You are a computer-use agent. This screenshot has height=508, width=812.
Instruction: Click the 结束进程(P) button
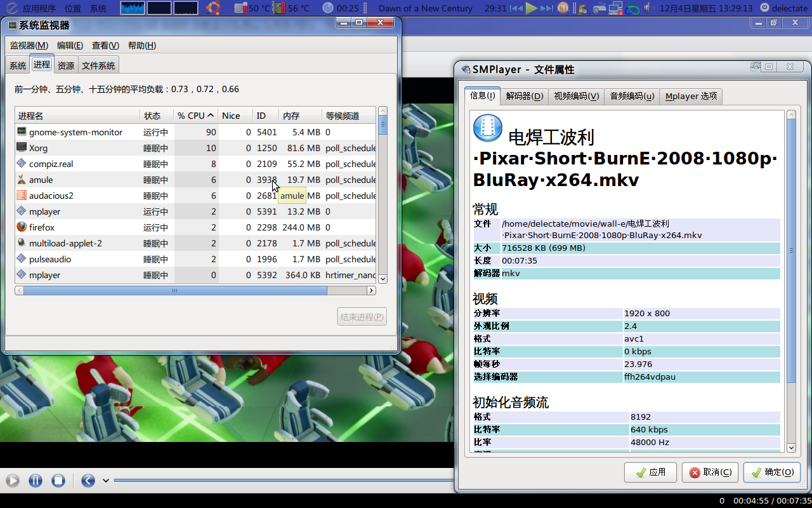tap(362, 317)
